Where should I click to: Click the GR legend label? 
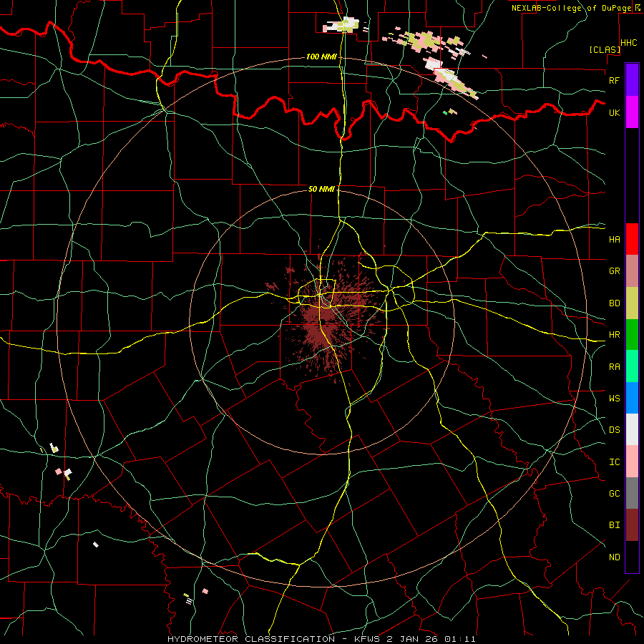pos(614,271)
